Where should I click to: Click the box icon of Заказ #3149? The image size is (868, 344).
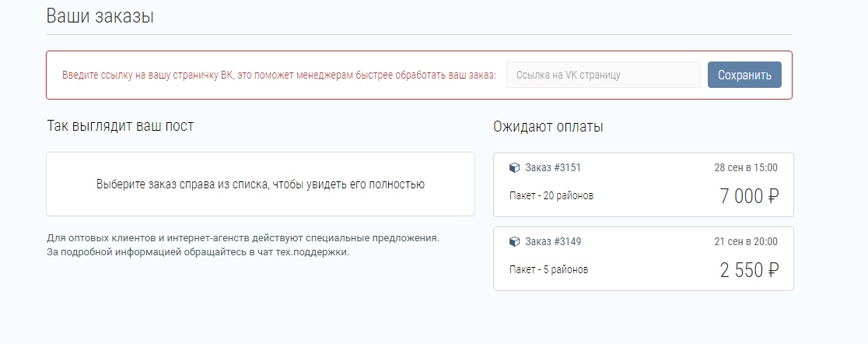[514, 241]
